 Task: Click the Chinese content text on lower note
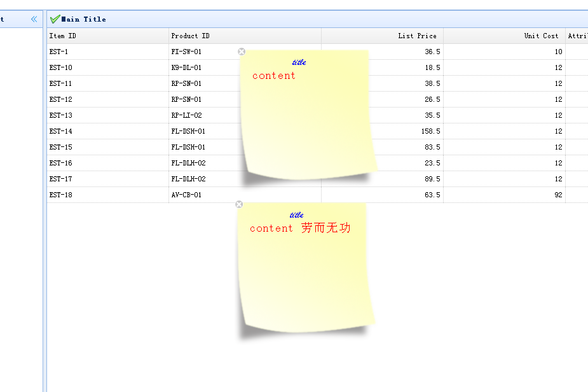(x=325, y=228)
